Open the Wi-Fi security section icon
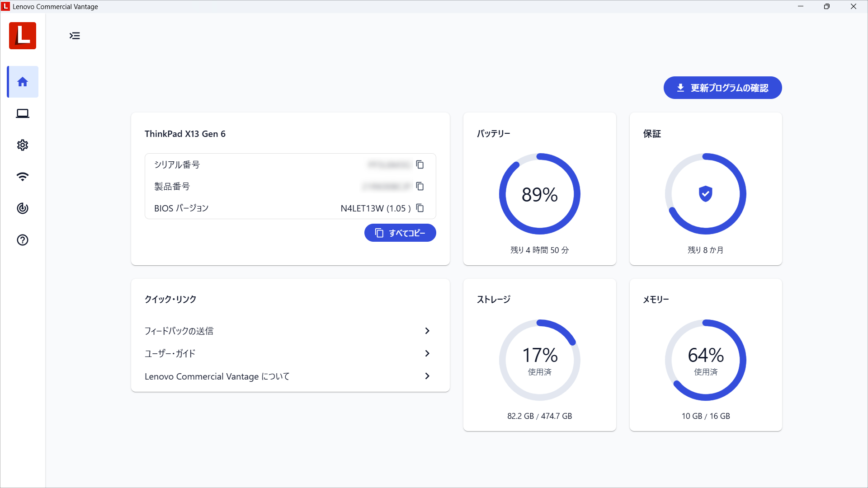868x488 pixels. click(23, 177)
